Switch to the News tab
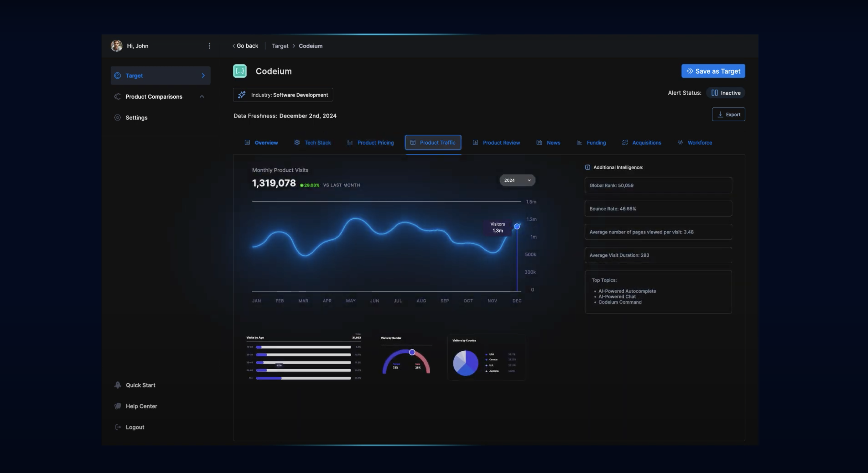This screenshot has height=473, width=868. [x=548, y=142]
